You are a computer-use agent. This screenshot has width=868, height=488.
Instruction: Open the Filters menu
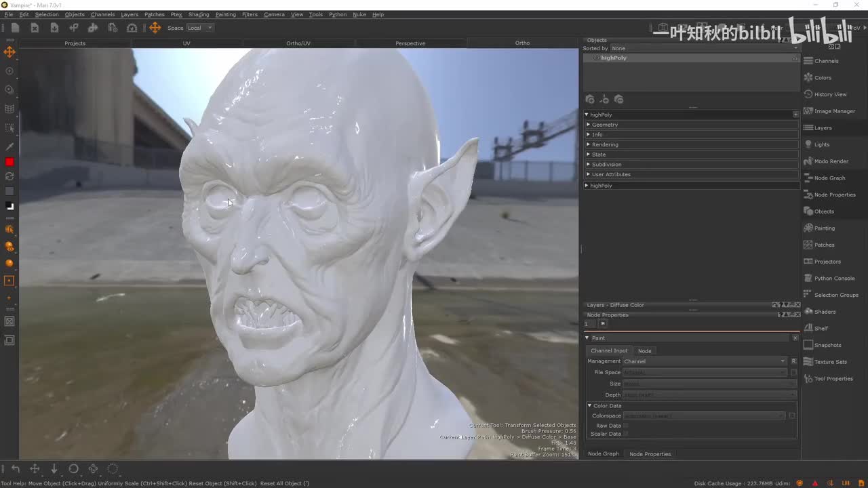250,14
